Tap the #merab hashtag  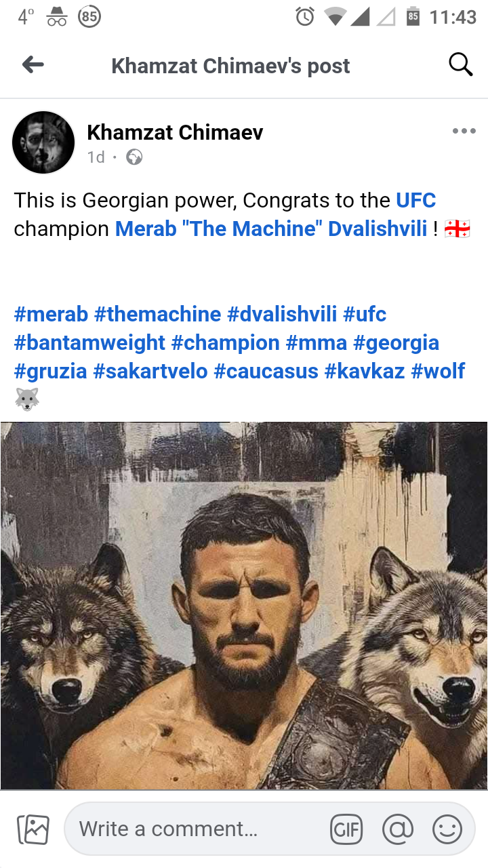pos(51,314)
